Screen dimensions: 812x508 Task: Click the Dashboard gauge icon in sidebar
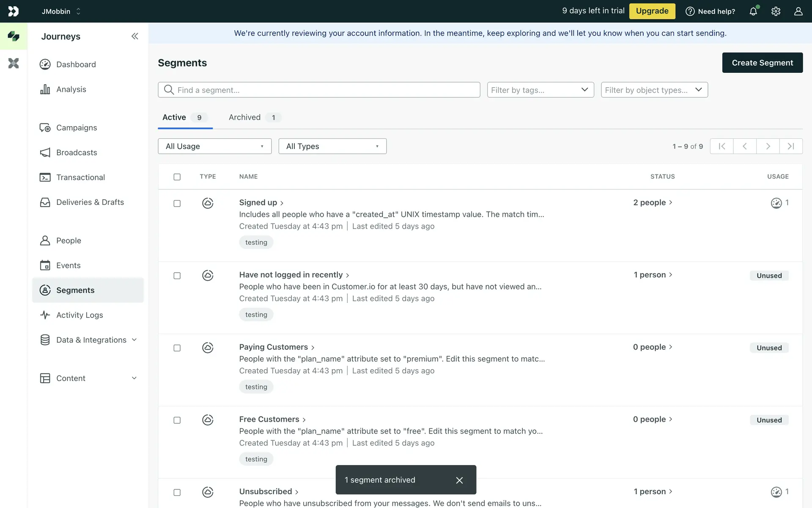point(45,64)
